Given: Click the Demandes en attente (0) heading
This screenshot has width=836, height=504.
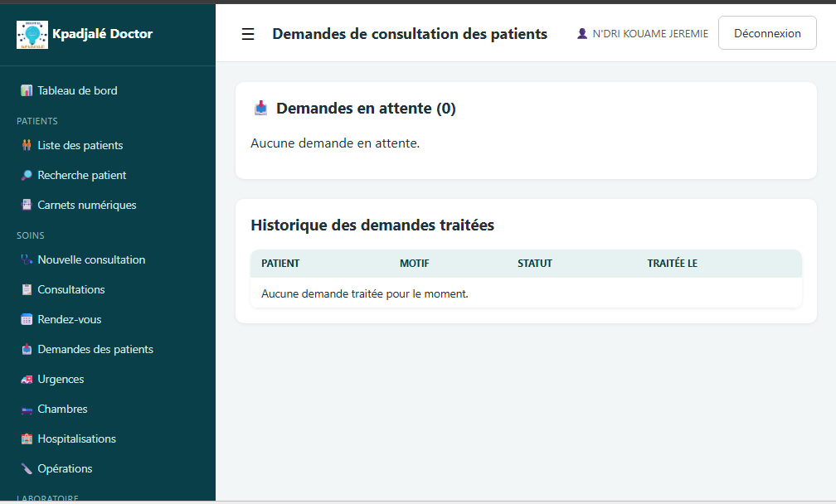Looking at the screenshot, I should [366, 108].
